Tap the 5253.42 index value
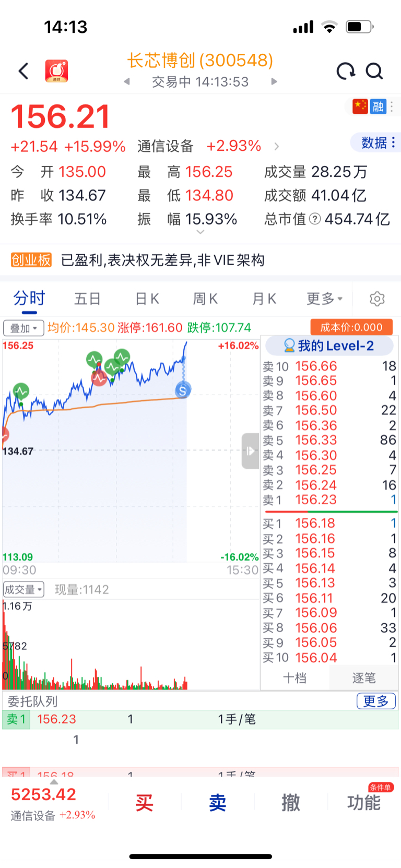 pos(43,794)
